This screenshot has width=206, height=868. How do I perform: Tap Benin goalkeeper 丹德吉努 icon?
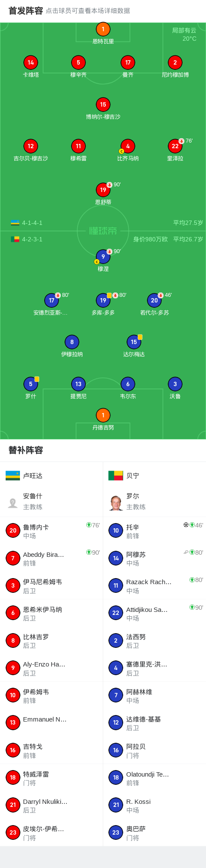pyautogui.click(x=103, y=415)
